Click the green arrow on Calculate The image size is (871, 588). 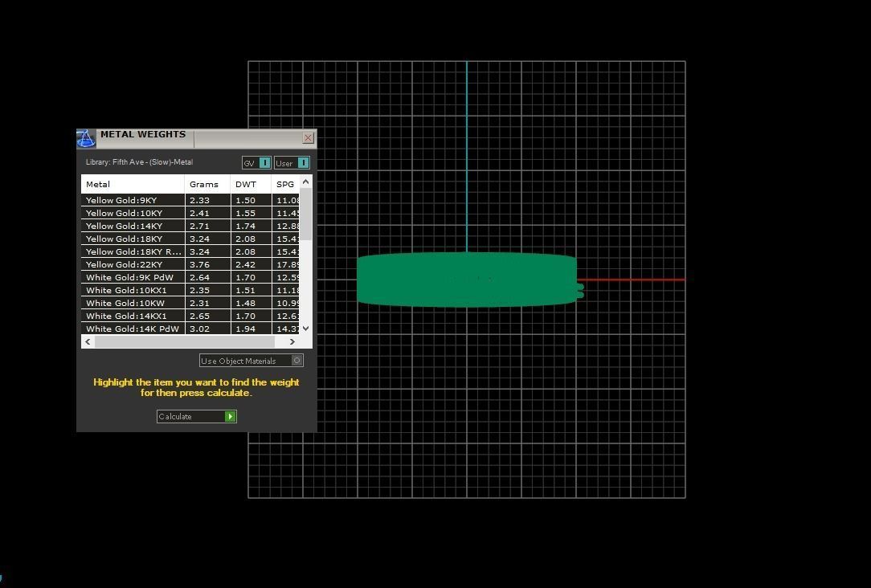click(x=230, y=416)
